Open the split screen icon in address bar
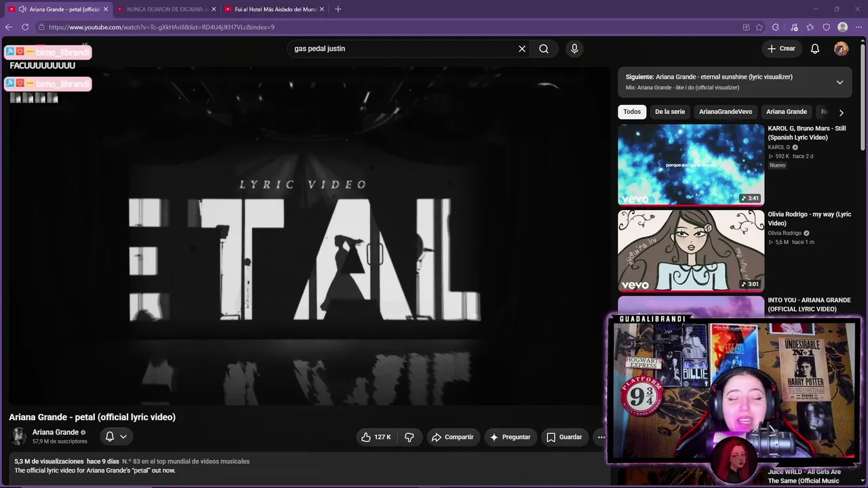Screen dimensions: 868x488 [x=746, y=27]
